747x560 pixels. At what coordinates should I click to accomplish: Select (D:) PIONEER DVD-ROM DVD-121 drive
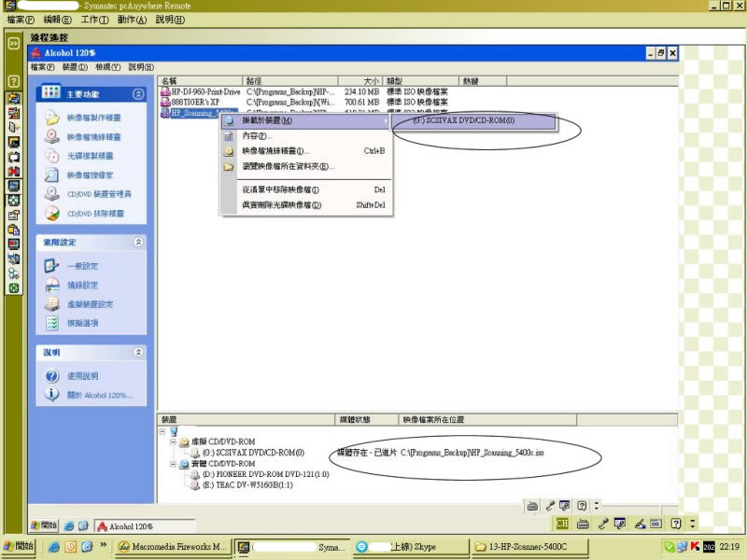pyautogui.click(x=265, y=474)
